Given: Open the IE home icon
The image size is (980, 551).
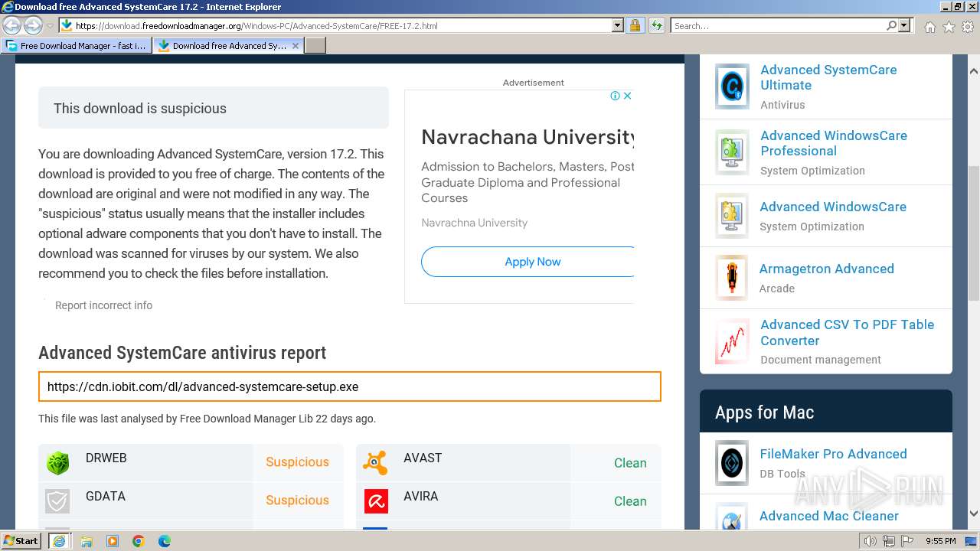Looking at the screenshot, I should pyautogui.click(x=929, y=27).
